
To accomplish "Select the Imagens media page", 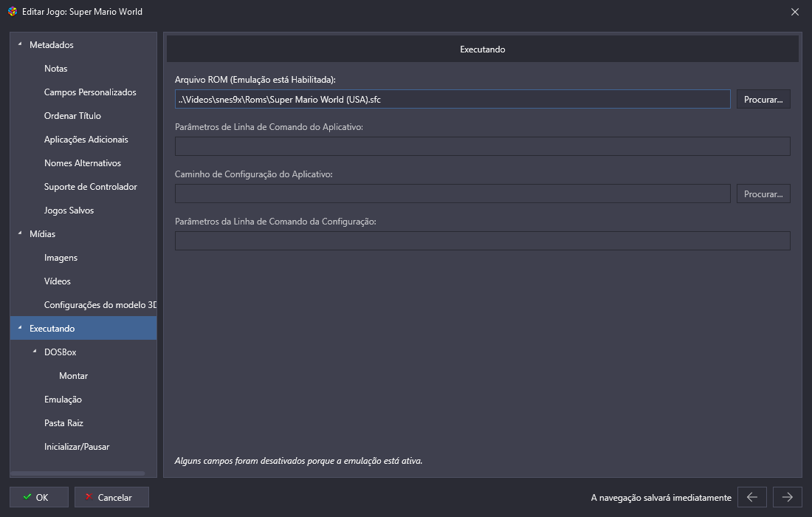I will [61, 258].
